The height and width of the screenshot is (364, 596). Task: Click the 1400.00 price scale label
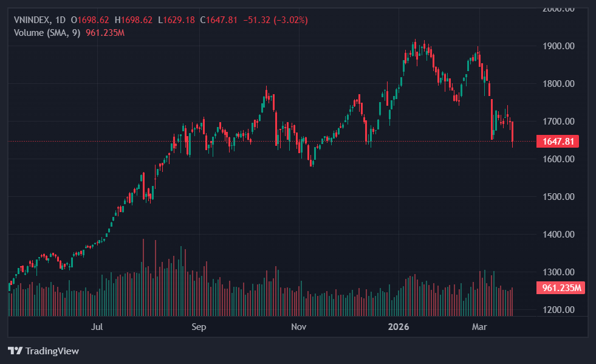(558, 234)
